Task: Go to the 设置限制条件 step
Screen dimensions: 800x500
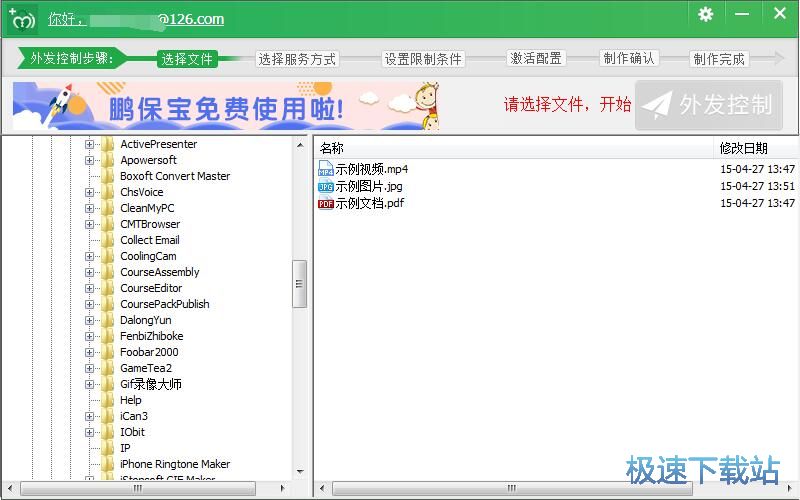Action: point(423,59)
